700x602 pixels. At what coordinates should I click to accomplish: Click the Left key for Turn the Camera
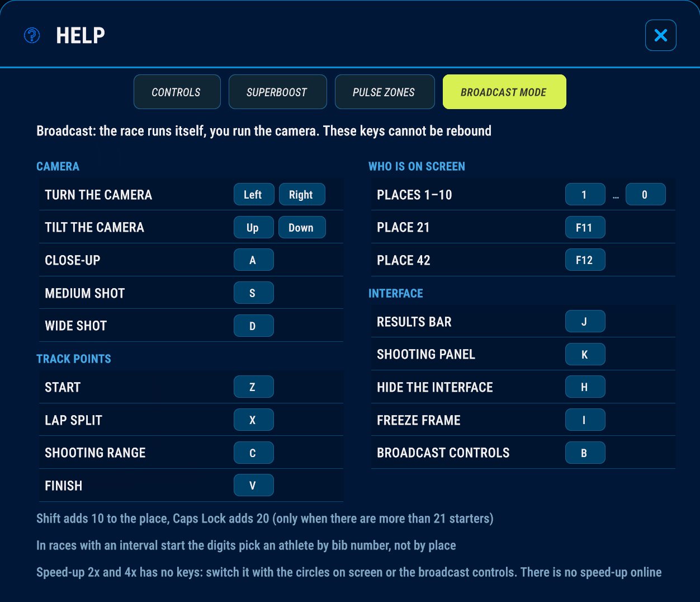click(x=253, y=195)
